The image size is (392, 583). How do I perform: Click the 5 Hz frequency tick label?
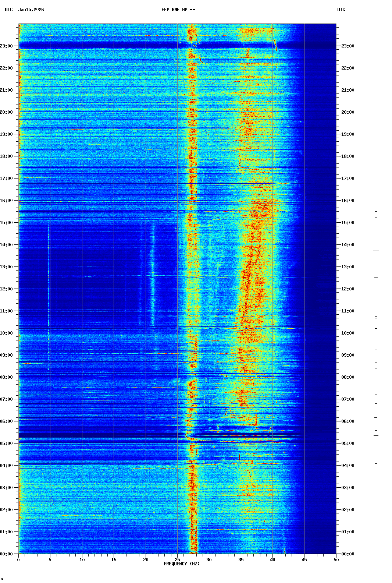50,560
